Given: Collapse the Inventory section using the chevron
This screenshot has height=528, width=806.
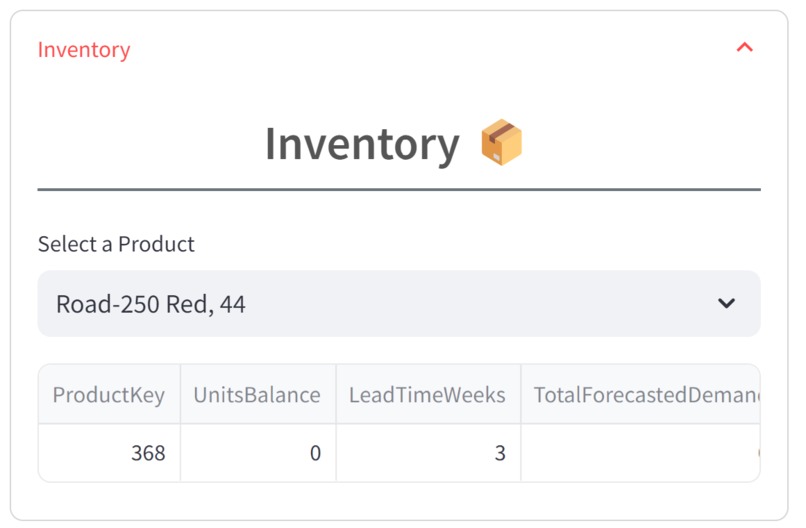Looking at the screenshot, I should click(744, 48).
